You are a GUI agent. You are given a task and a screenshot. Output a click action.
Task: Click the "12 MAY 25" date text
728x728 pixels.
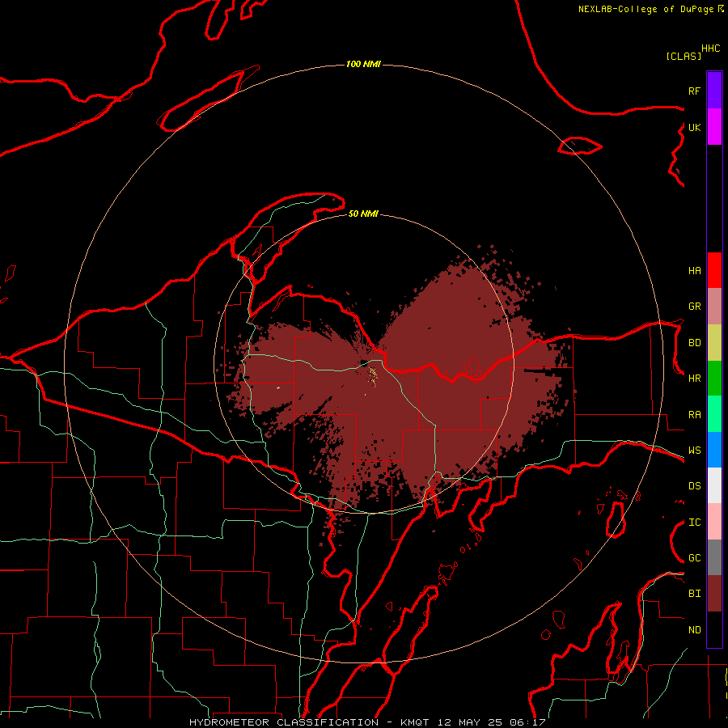coord(470,722)
